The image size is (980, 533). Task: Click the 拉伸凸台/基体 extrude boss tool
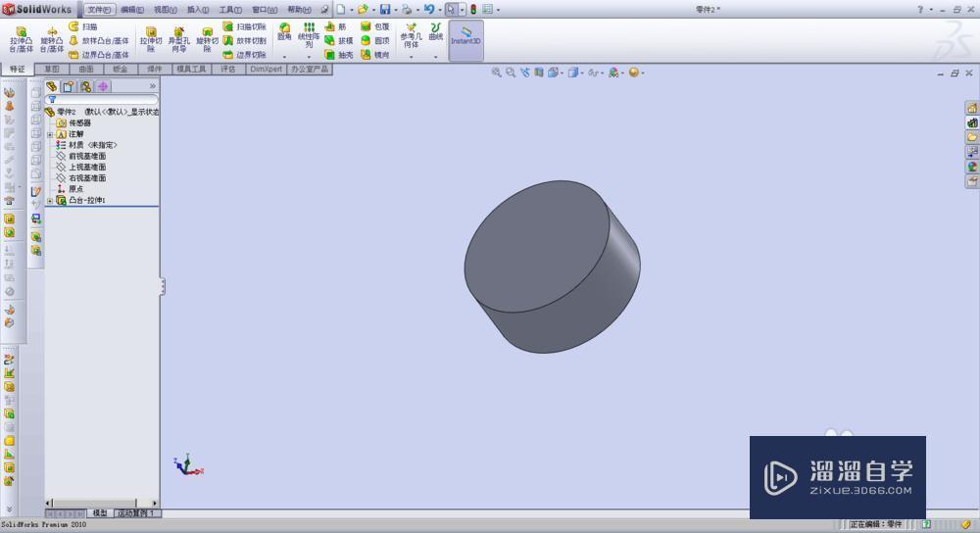point(21,39)
